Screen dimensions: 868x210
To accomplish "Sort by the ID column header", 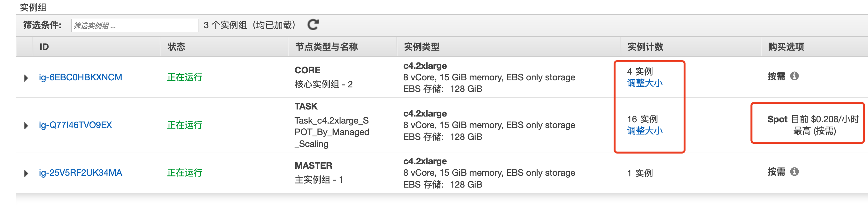I will (x=44, y=47).
